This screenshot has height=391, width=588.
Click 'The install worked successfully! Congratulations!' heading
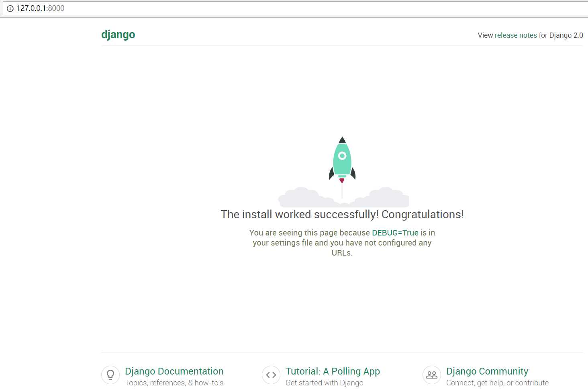coord(342,215)
